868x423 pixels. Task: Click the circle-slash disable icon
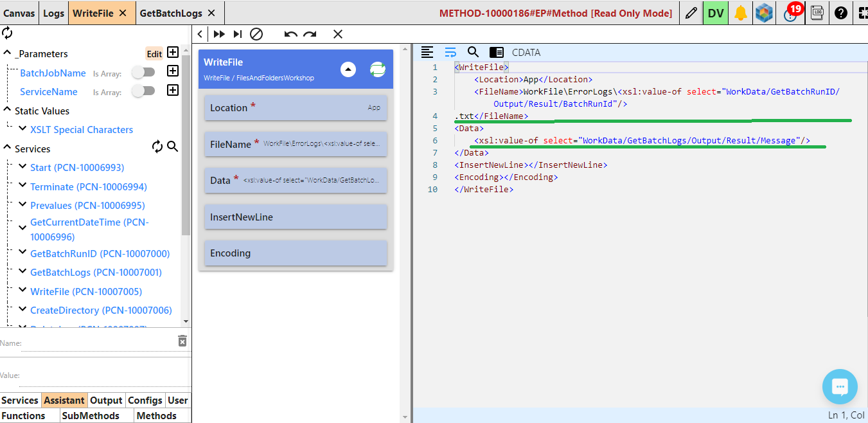[x=256, y=34]
